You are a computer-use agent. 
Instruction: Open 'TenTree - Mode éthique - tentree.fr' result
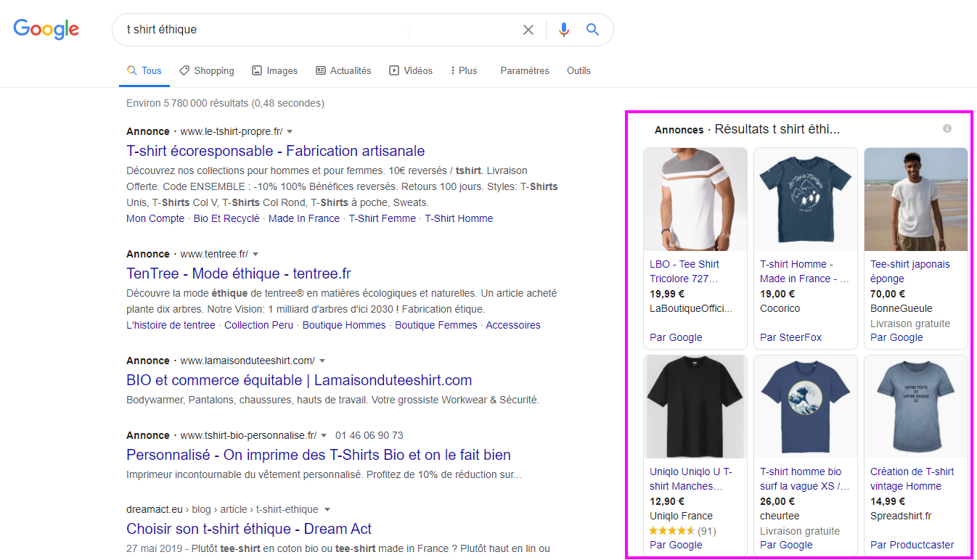point(239,273)
